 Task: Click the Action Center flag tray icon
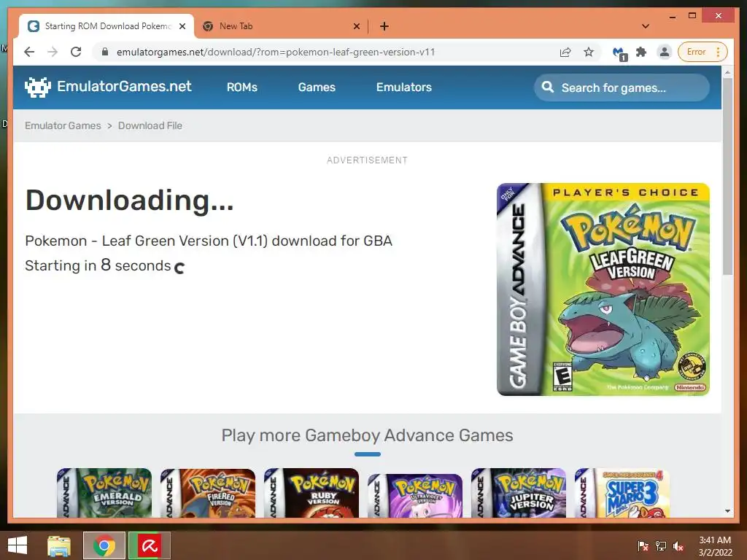[x=643, y=545]
